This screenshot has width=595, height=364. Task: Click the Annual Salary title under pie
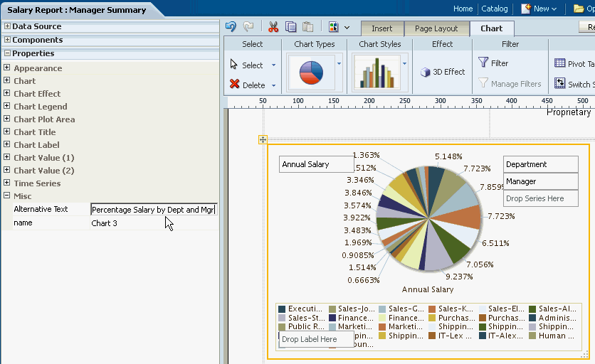coord(428,289)
